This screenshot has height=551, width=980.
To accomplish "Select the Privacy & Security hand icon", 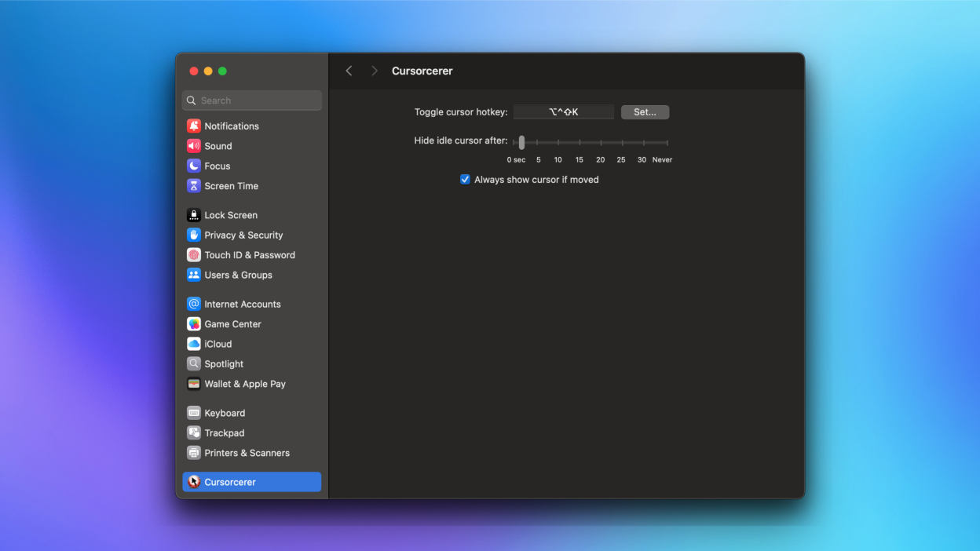I will pos(194,235).
